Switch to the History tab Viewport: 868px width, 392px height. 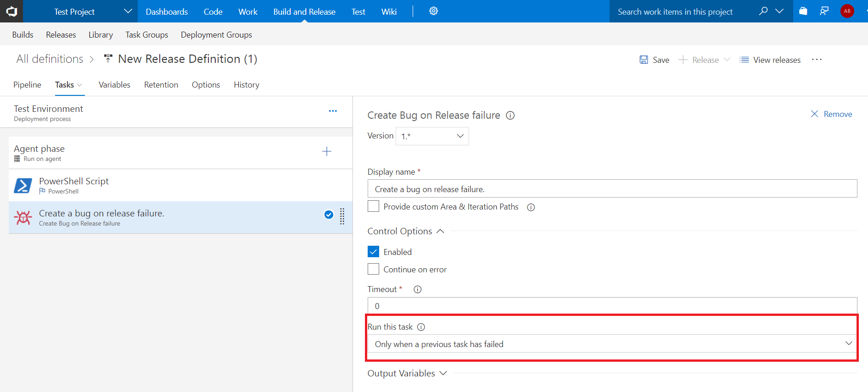coord(246,85)
